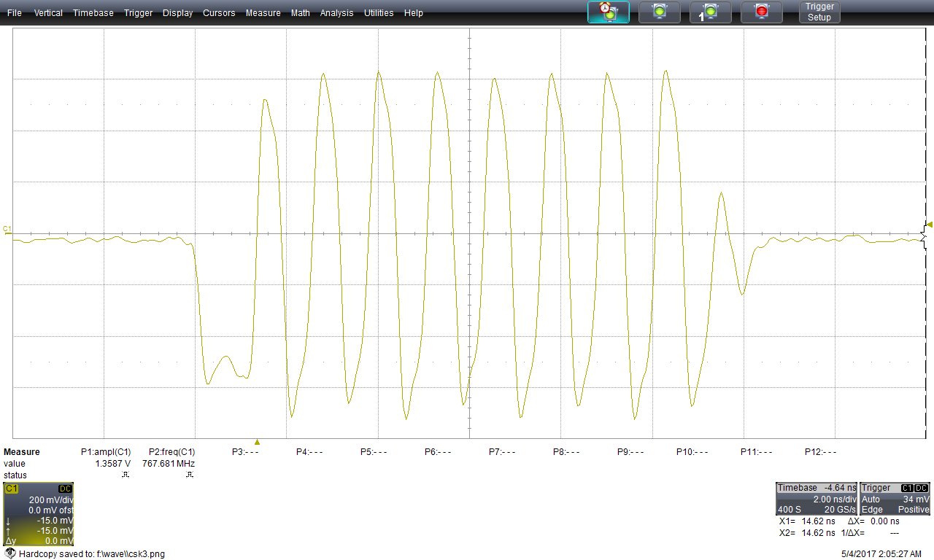Click the hardcopy status message icon
The image size is (934, 560).
10,553
